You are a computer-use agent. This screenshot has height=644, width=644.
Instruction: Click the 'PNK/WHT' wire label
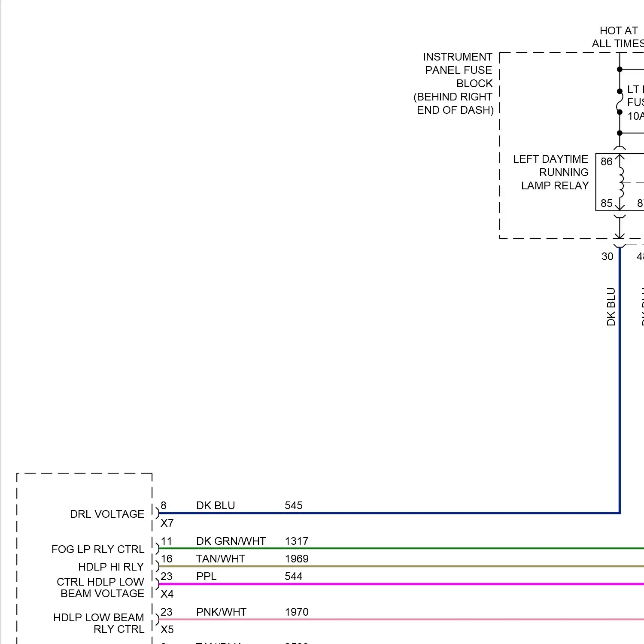[x=221, y=612]
